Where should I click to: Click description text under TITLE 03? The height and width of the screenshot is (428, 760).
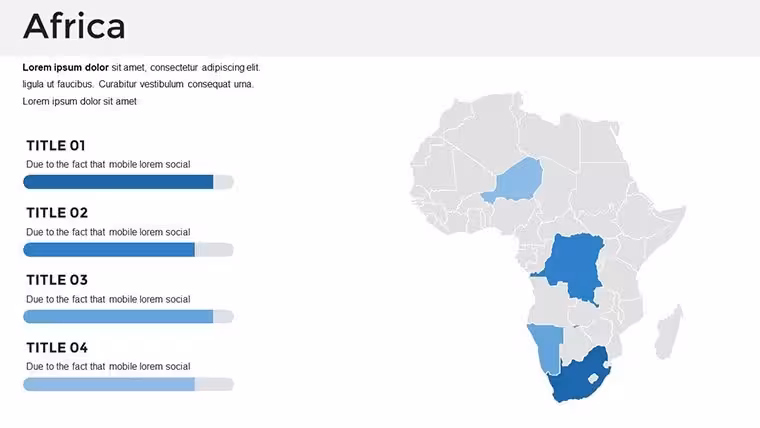[108, 300]
